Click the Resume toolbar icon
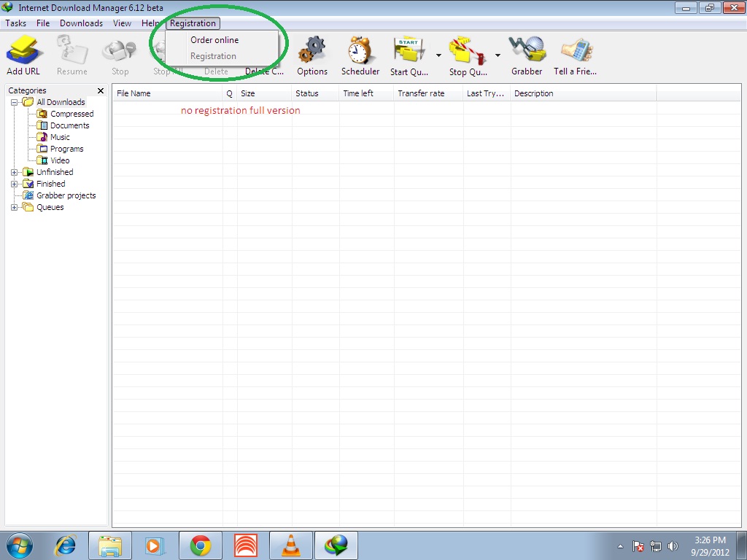 coord(72,55)
